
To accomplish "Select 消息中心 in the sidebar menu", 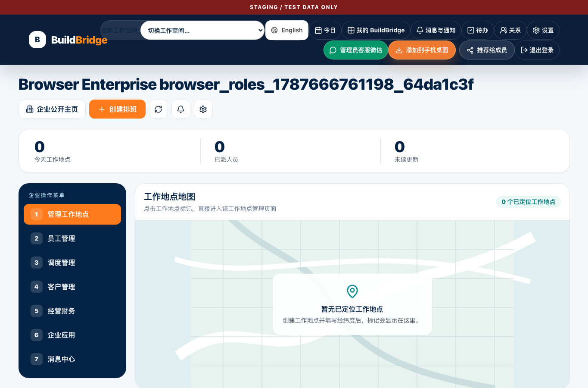I will tap(72, 359).
